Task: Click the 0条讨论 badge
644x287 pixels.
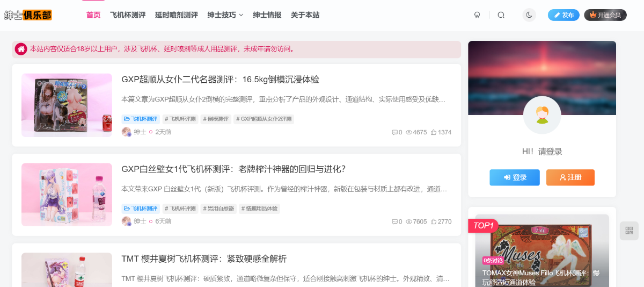Action: (493, 261)
